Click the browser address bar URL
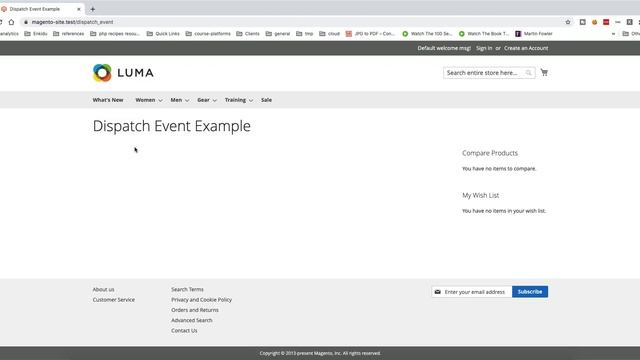The width and height of the screenshot is (640, 360). click(x=72, y=22)
